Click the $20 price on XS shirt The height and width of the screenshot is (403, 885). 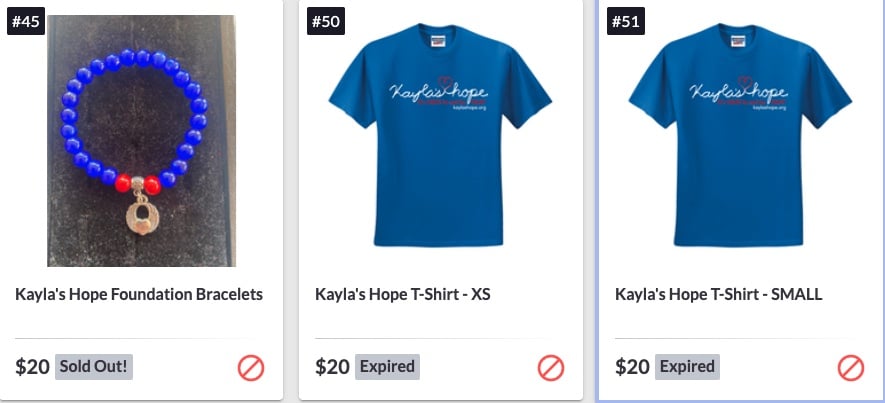click(332, 367)
